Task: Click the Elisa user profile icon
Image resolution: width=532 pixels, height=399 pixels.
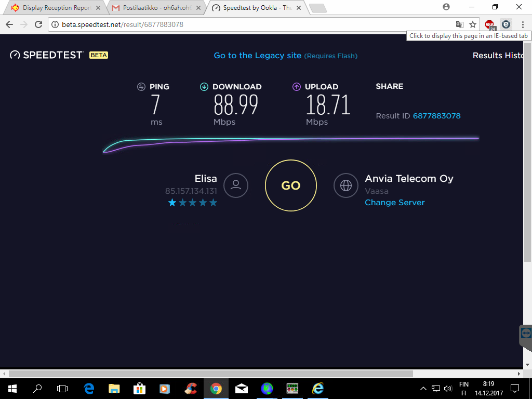Action: coord(236,185)
